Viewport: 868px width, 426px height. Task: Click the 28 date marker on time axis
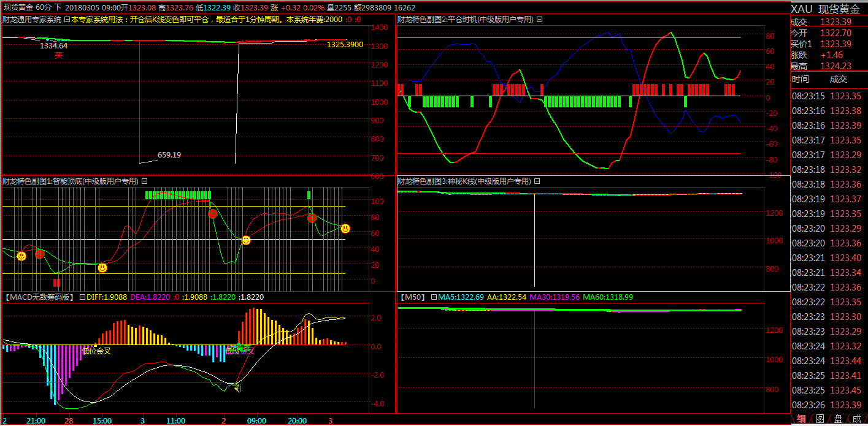69,421
